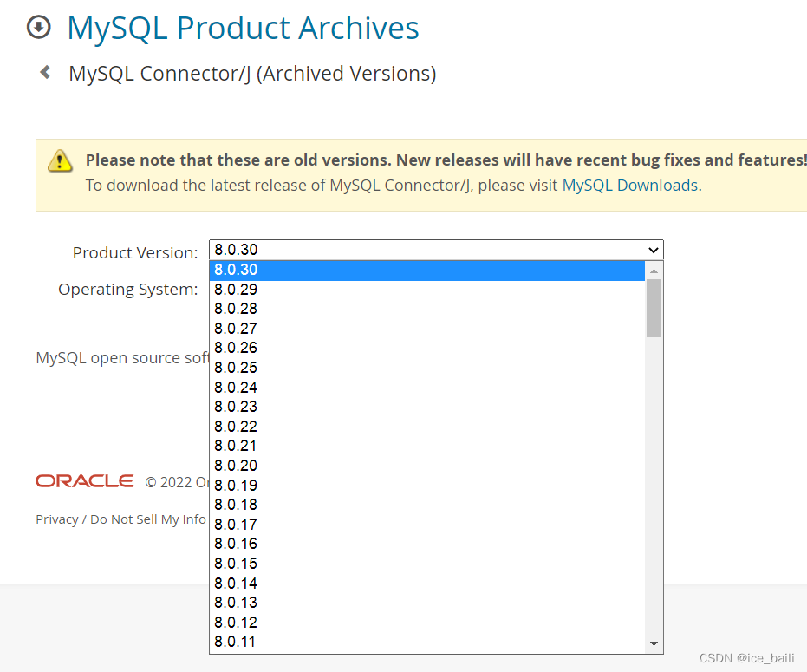Image resolution: width=807 pixels, height=672 pixels.
Task: Open the Privacy / Do Not Sell link
Action: point(120,519)
